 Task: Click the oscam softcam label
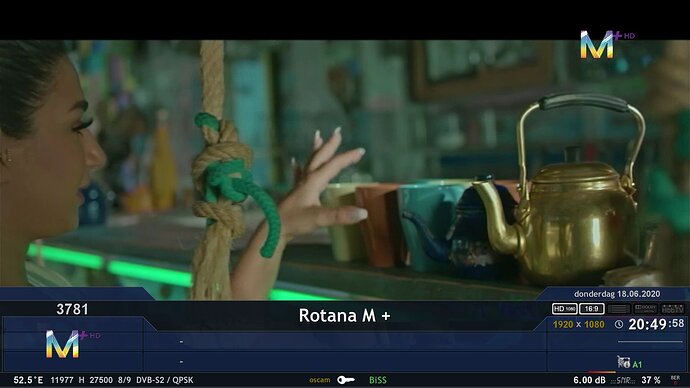coord(319,380)
